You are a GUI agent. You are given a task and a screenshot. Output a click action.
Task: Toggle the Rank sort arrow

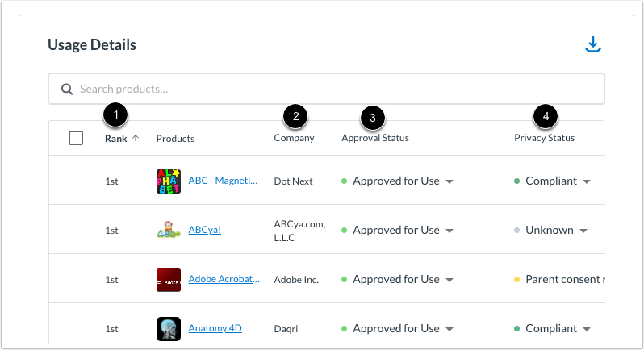136,138
